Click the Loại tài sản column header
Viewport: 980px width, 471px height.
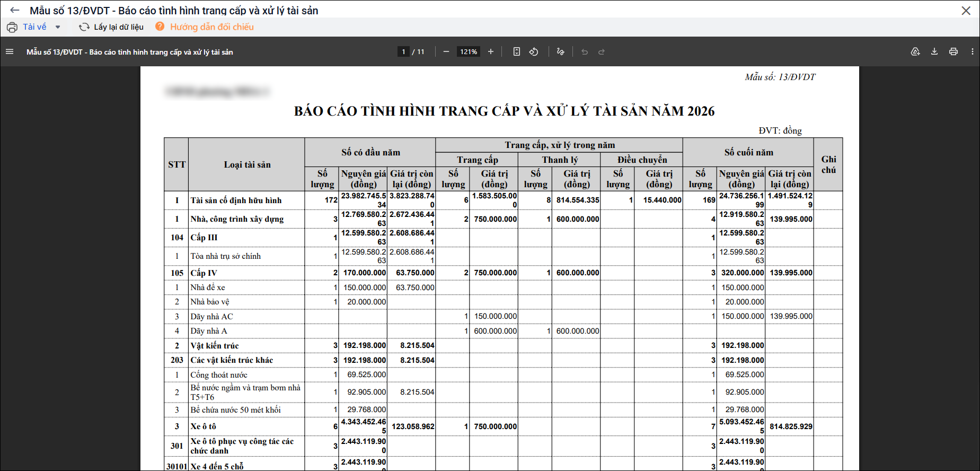[x=247, y=164]
